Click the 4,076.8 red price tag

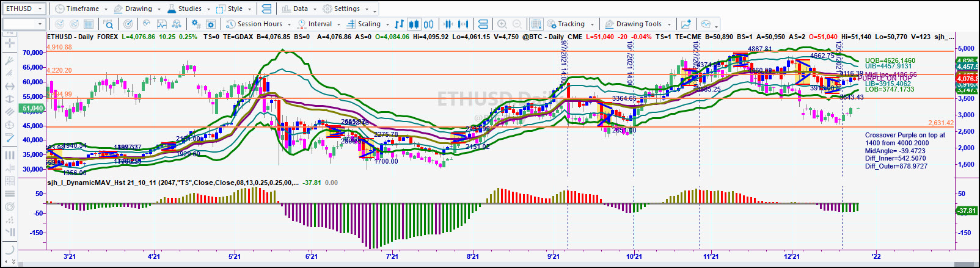coord(967,79)
